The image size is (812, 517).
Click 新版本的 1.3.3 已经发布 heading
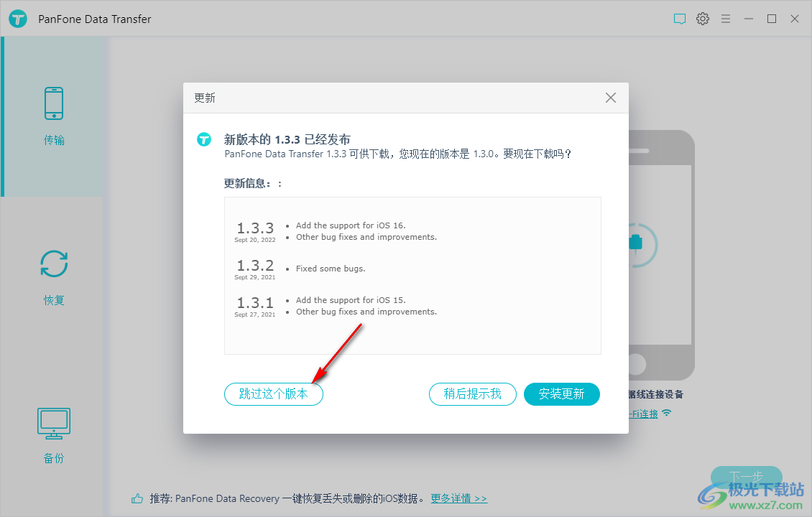(287, 139)
